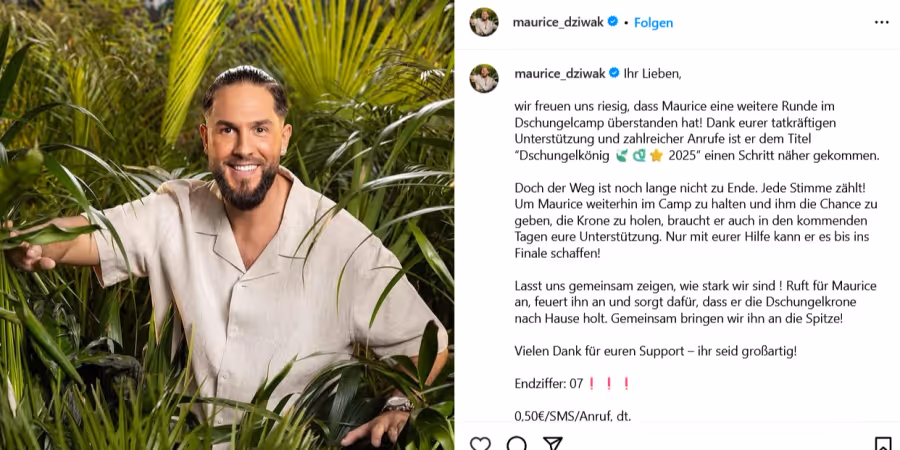
Task: Click the star emoji in the caption
Action: point(657,156)
